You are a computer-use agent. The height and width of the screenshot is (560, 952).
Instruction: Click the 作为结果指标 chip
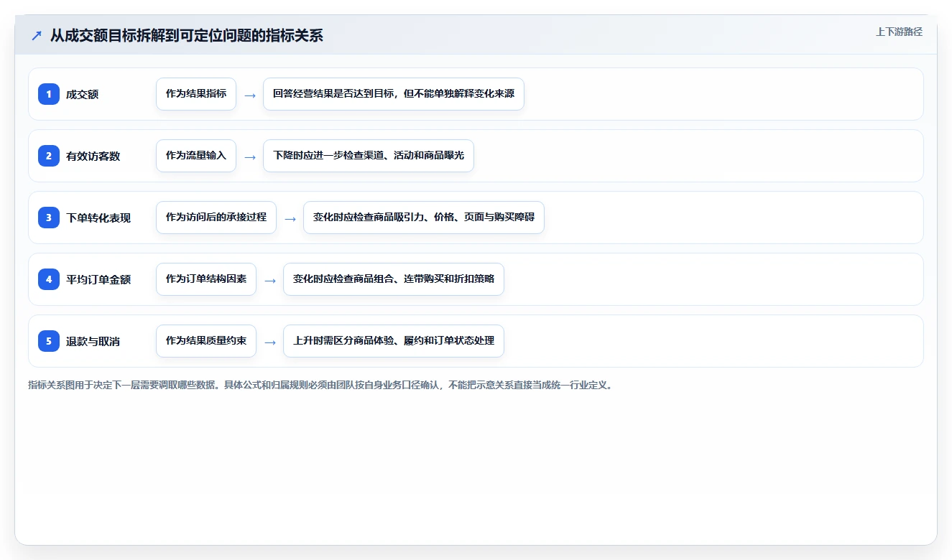[196, 94]
